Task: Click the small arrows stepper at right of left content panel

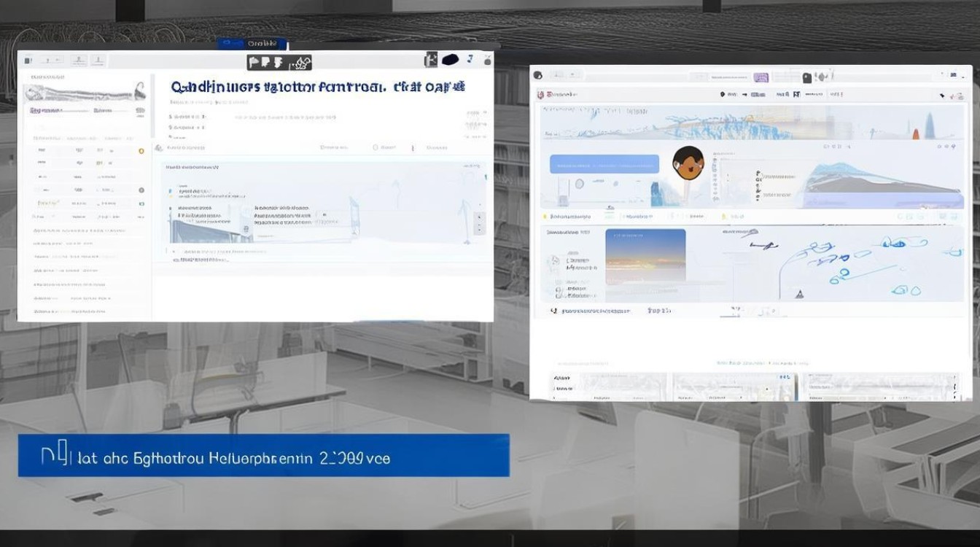Action: (479, 222)
